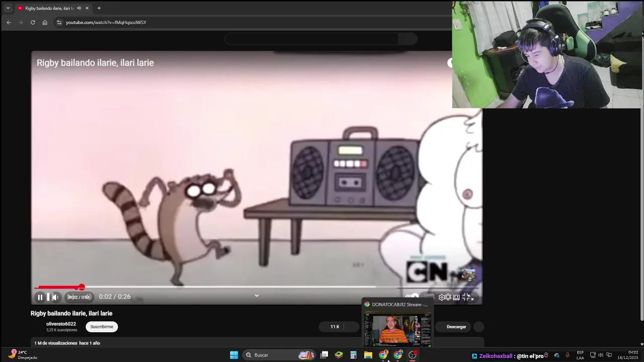Image resolution: width=644 pixels, height=362 pixels.
Task: Click the '1 M de visualizaciones' description text
Action: 56,343
